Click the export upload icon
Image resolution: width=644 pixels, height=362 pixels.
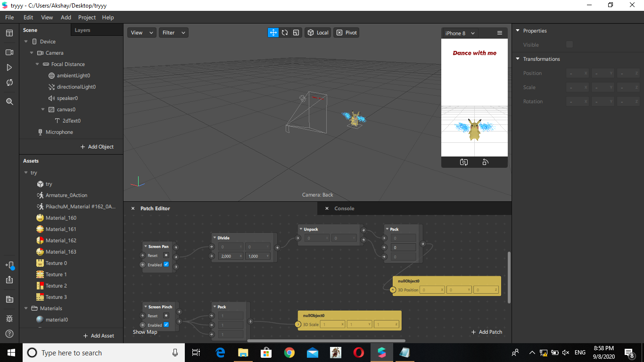pyautogui.click(x=9, y=280)
